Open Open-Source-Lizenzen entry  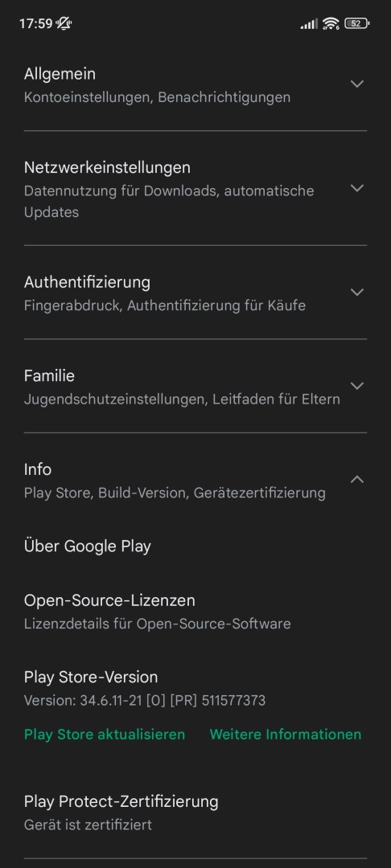pos(195,612)
